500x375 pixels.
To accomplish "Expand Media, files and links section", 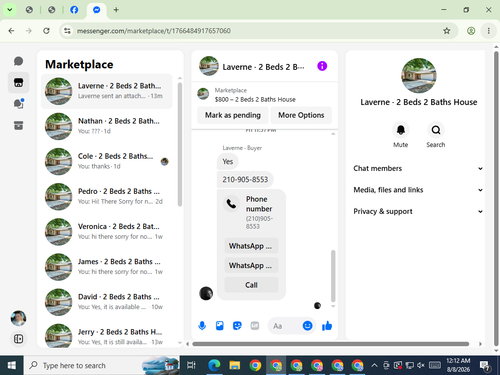I will [418, 190].
